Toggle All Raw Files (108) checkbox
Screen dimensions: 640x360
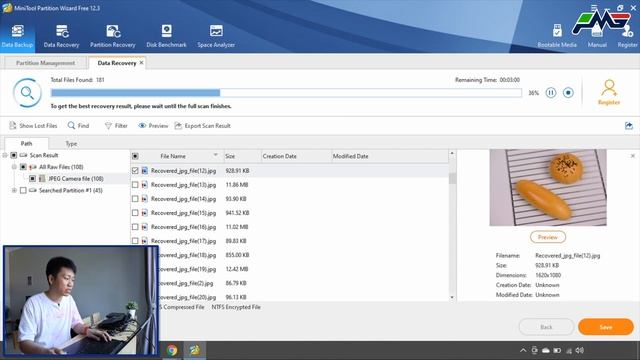[x=23, y=167]
